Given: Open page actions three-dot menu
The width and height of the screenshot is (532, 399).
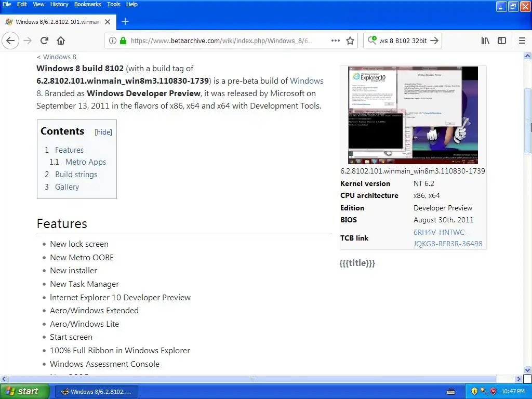Looking at the screenshot, I should (335, 41).
